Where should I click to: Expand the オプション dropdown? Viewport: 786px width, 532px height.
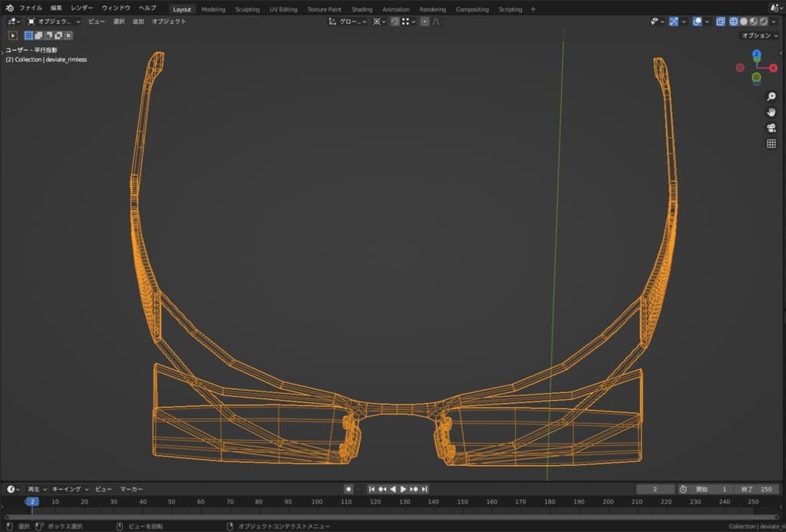[758, 35]
